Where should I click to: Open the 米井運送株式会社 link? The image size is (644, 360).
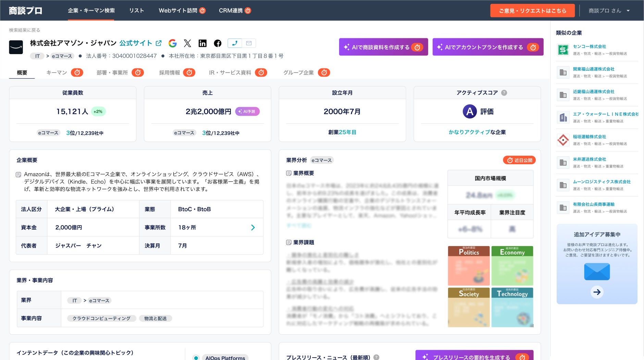590,159
